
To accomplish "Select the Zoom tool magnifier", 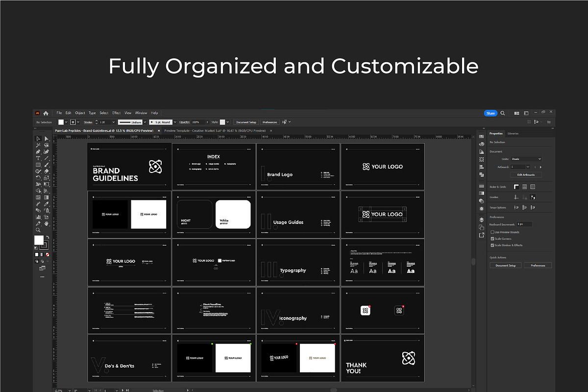I will coord(38,229).
